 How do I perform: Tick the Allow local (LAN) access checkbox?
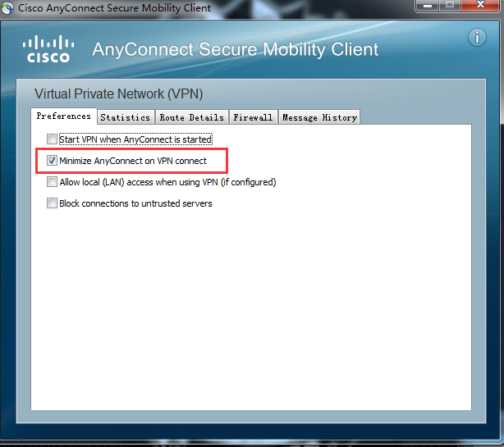(x=52, y=182)
